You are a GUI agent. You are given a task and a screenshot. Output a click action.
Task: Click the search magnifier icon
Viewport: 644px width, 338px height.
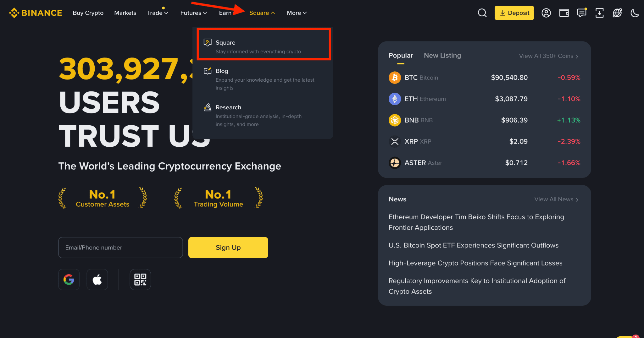(482, 13)
